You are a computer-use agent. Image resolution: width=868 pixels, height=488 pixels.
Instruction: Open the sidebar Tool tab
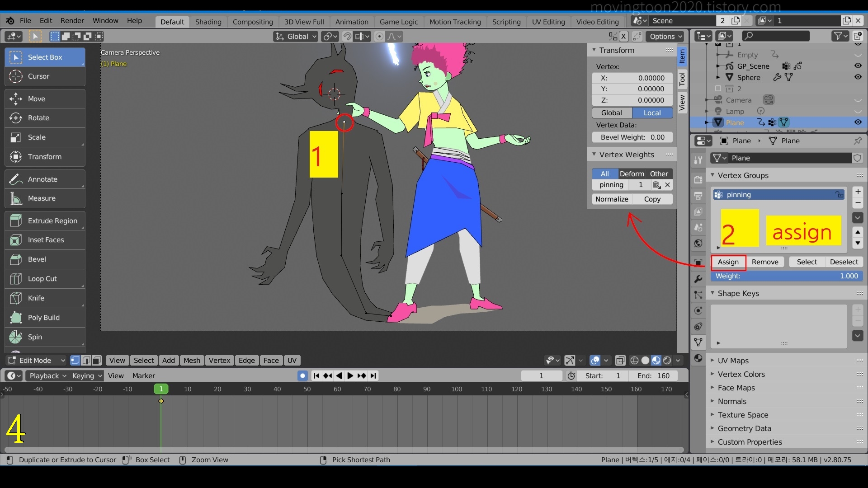pos(682,79)
